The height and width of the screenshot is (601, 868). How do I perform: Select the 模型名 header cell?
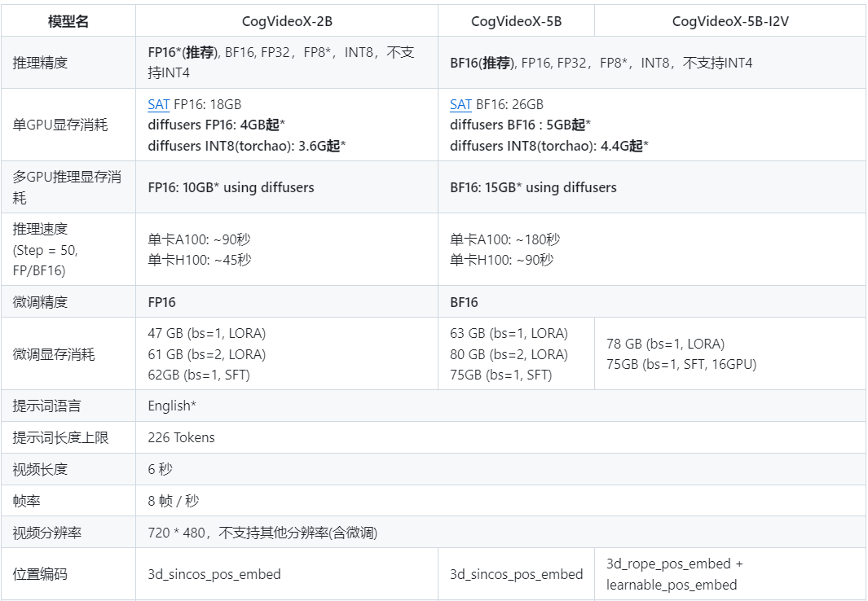tap(68, 21)
